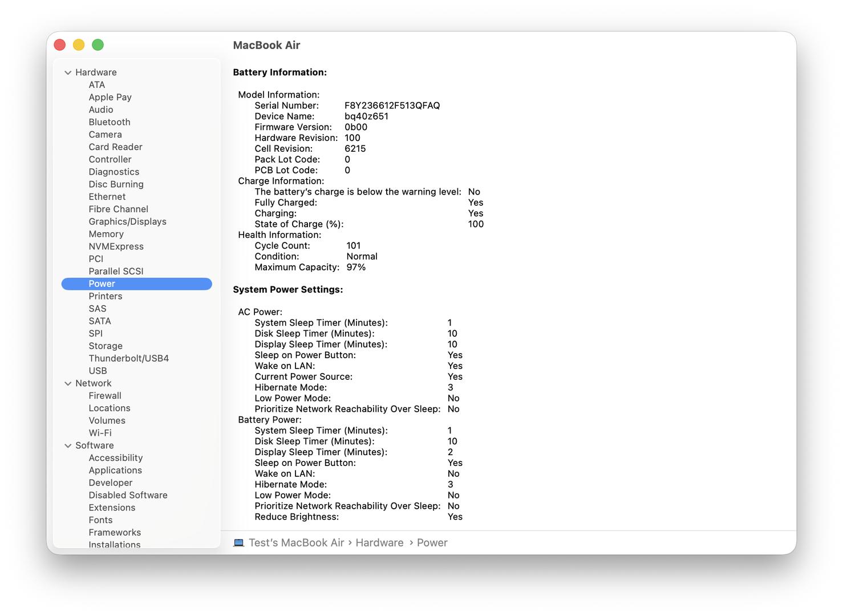Screen dimensions: 843x616
Task: Open the Thunderbolt/USB4 section
Action: 128,359
